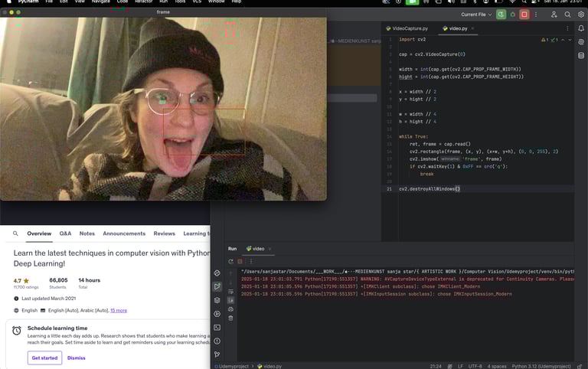Click the search magnifier on Udemy tabs

15,233
